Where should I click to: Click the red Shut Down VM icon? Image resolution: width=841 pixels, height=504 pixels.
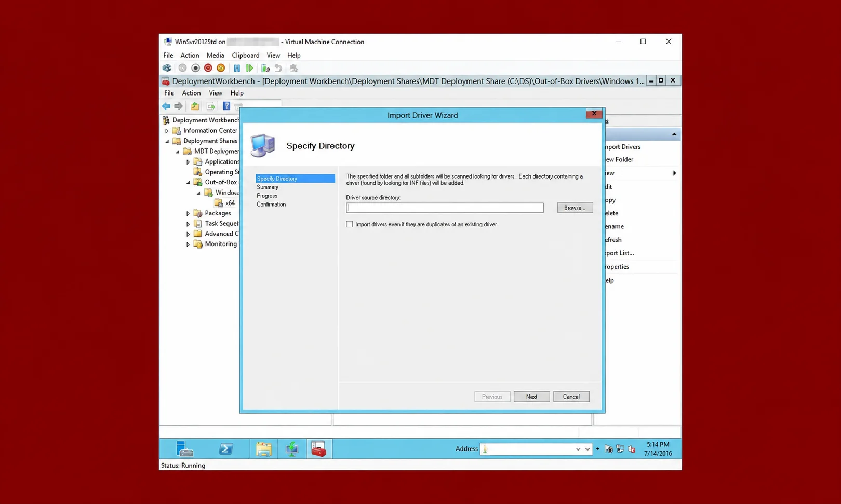click(x=208, y=68)
